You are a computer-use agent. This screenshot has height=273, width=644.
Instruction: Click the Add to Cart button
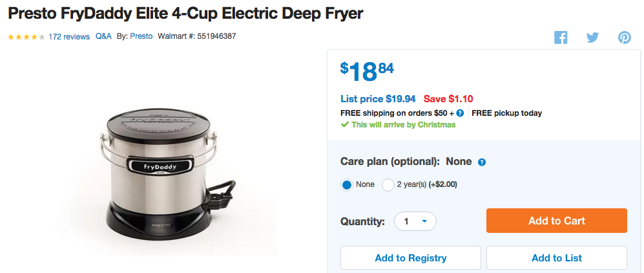[x=556, y=221]
